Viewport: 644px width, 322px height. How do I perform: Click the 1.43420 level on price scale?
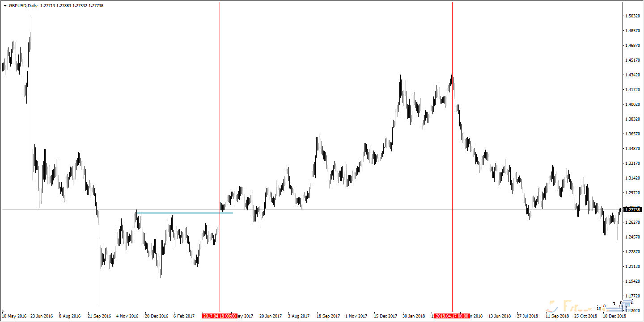[x=633, y=75]
